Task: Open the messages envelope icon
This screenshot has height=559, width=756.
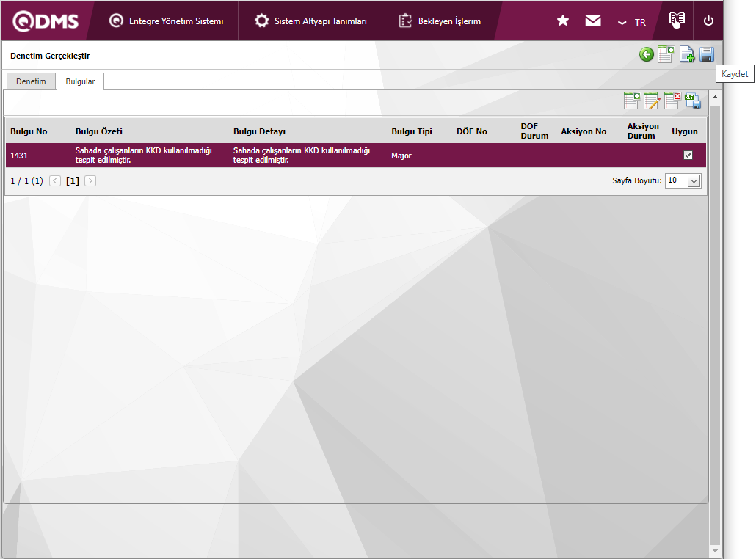Action: point(593,21)
